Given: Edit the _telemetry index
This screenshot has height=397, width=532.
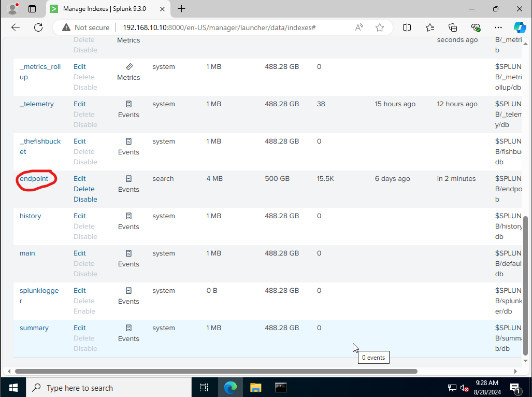Looking at the screenshot, I should pyautogui.click(x=80, y=104).
